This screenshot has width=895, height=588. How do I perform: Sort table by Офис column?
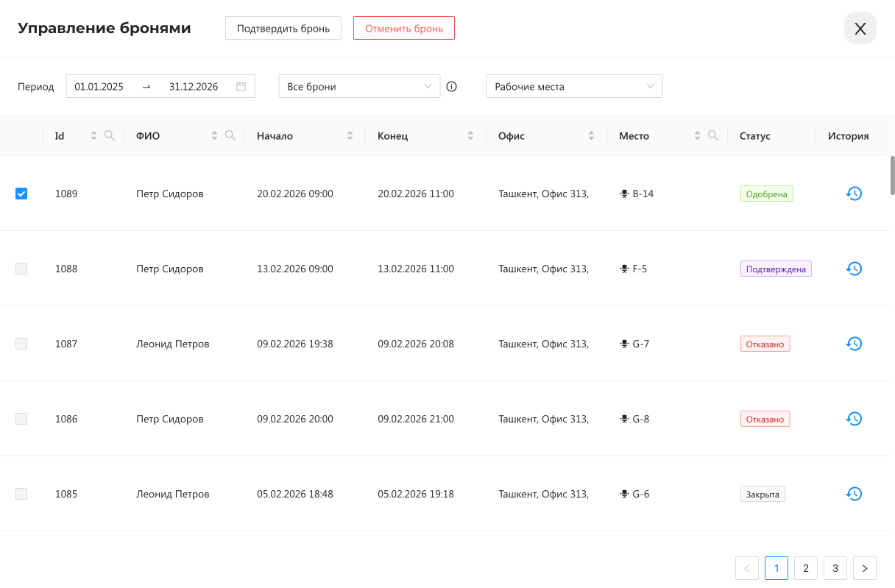click(591, 135)
